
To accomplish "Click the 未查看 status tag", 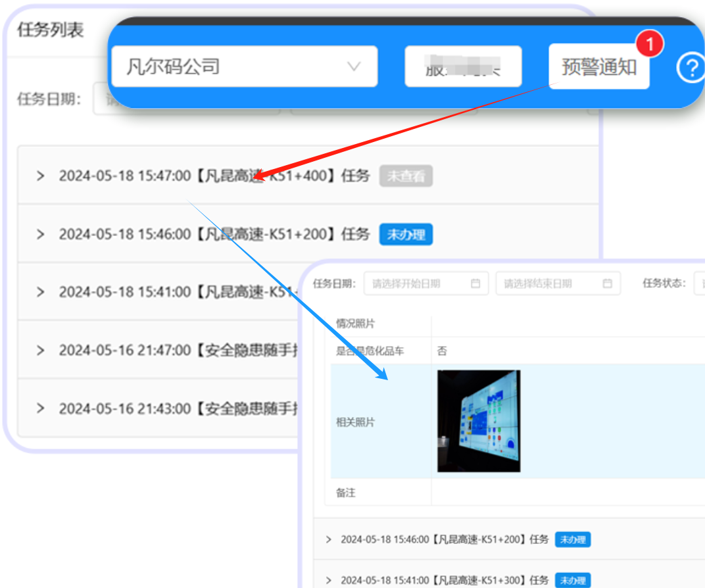I will 406,176.
